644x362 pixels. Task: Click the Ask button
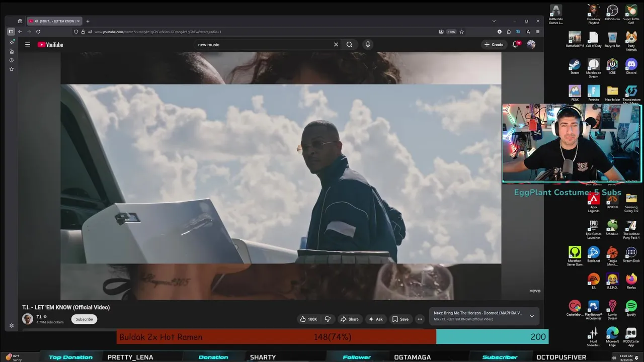point(375,319)
